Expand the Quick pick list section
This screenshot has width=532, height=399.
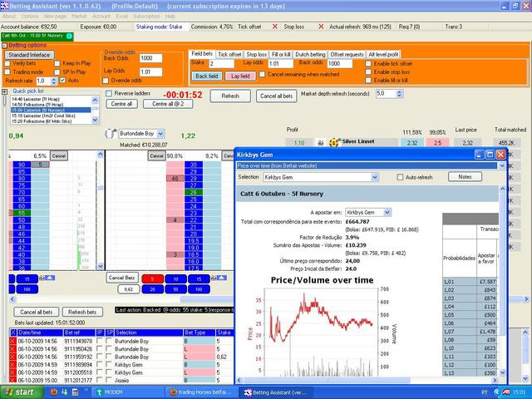4,91
